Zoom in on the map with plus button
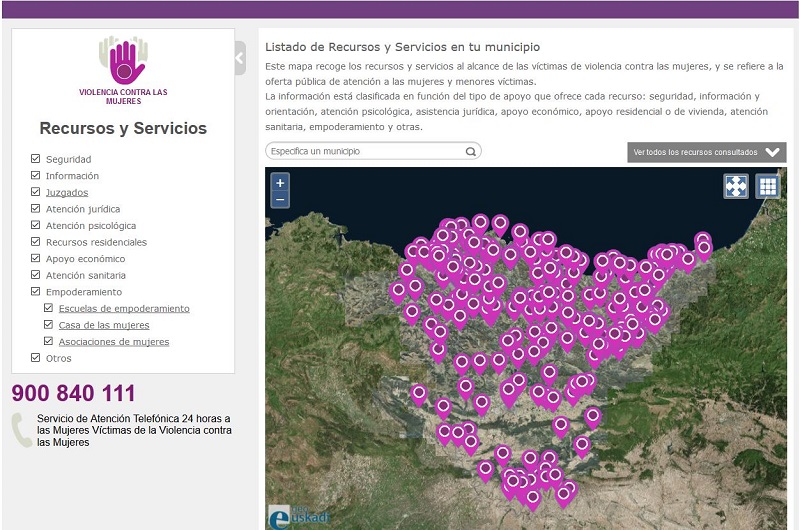 tap(280, 183)
